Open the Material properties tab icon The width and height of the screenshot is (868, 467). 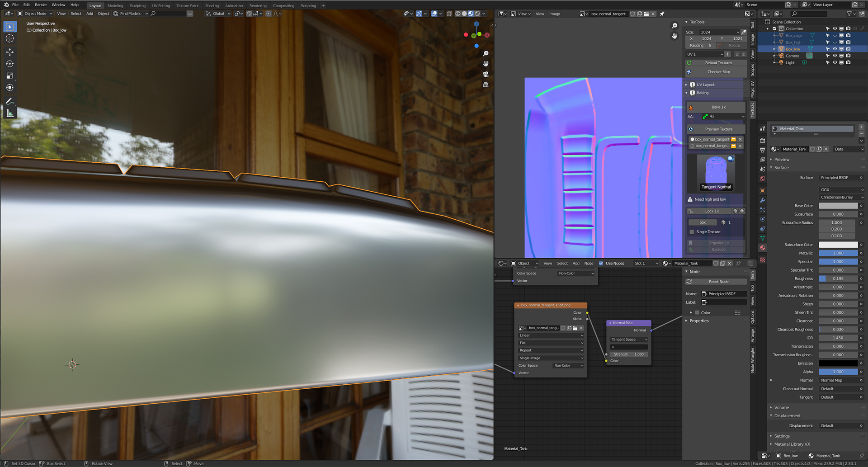pos(763,248)
